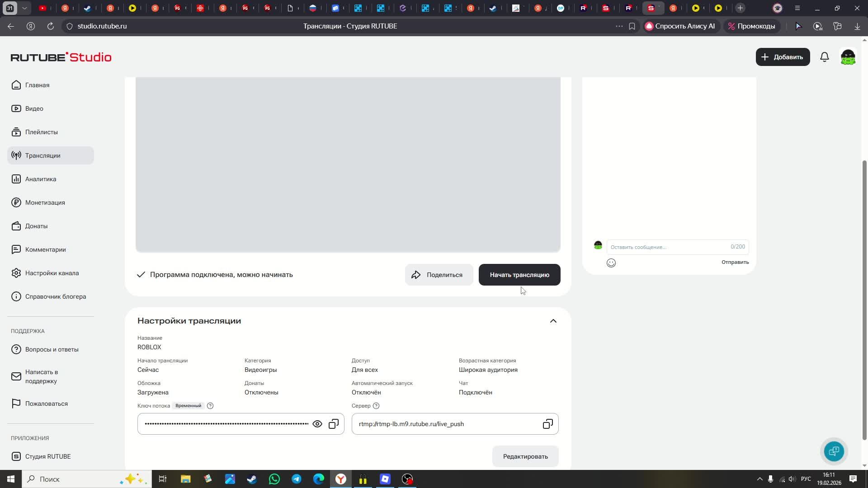Open the emoji picker in chat
868x488 pixels.
611,263
